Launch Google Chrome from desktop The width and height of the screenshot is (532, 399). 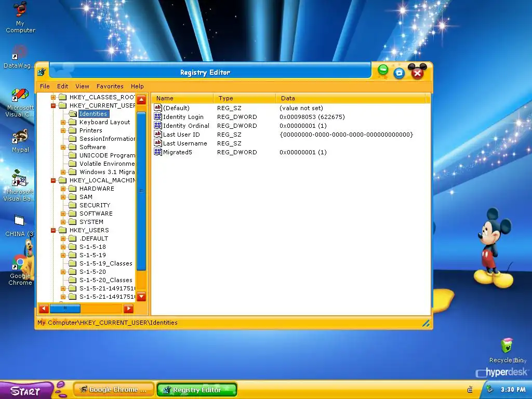click(20, 270)
